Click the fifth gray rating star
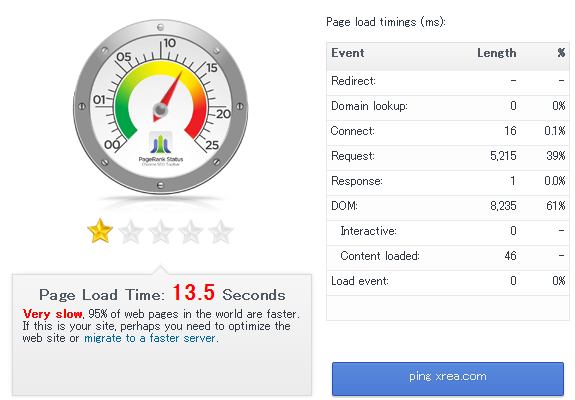 coord(221,232)
